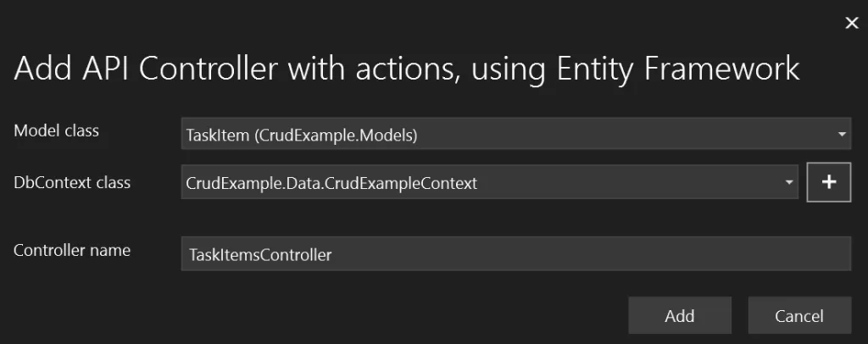
Task: Select the word CrudExampleContext in DbContext field
Action: pyautogui.click(x=401, y=183)
